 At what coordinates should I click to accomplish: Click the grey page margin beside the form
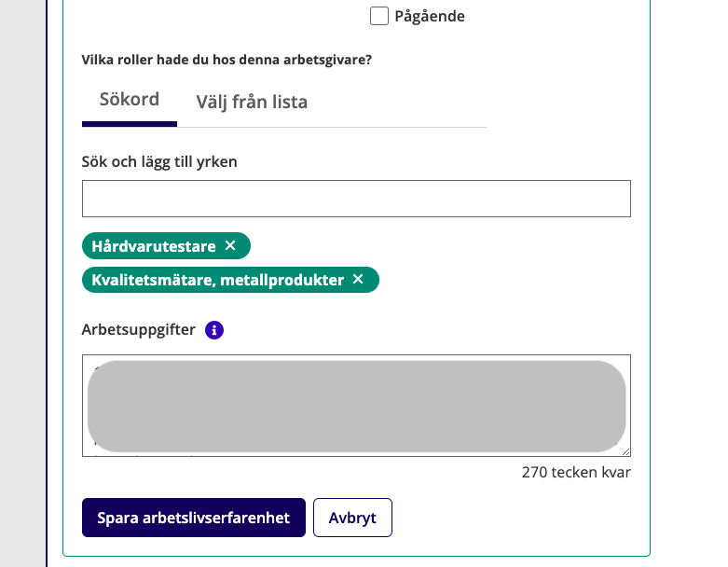[x=22, y=280]
